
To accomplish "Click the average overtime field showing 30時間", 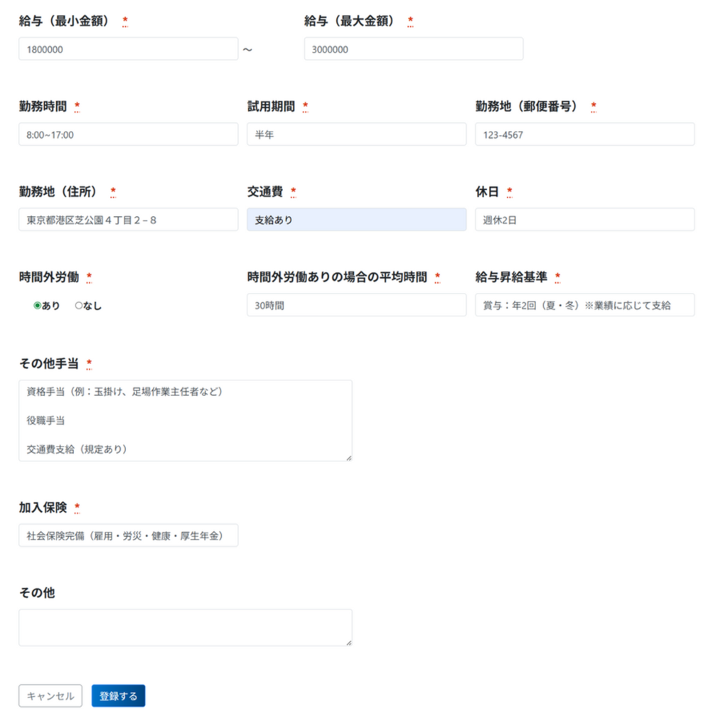I will click(356, 305).
